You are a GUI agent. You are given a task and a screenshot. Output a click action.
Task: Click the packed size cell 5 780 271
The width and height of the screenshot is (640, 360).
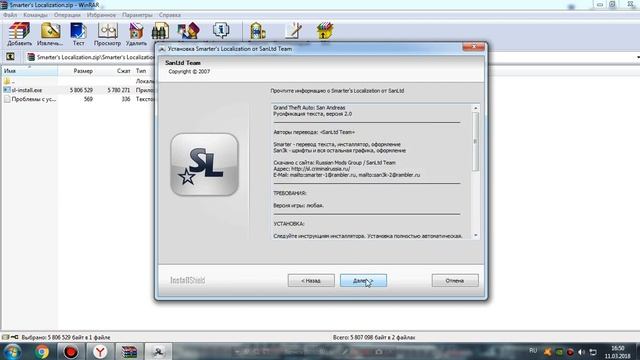pos(119,90)
